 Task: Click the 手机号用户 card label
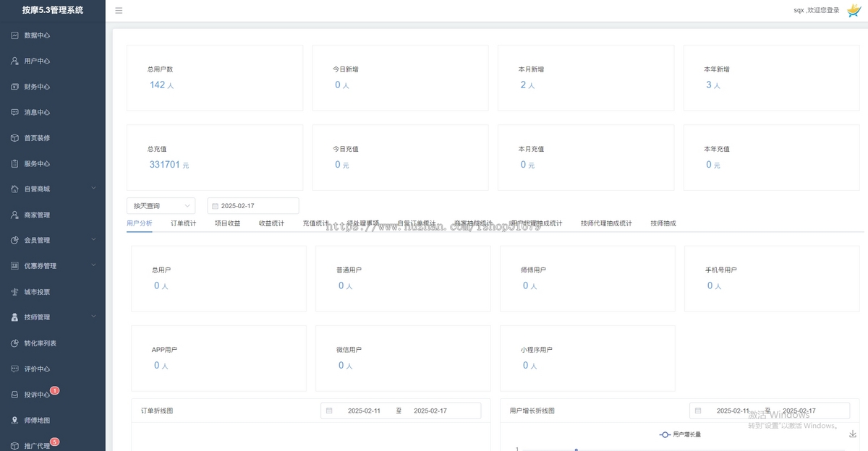[721, 270]
